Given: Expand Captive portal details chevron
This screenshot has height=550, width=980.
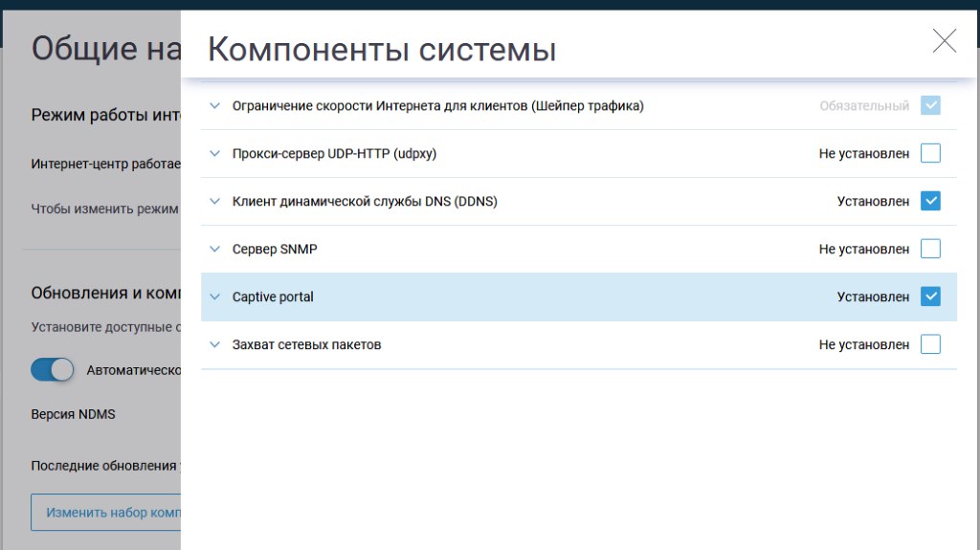Looking at the screenshot, I should 214,297.
